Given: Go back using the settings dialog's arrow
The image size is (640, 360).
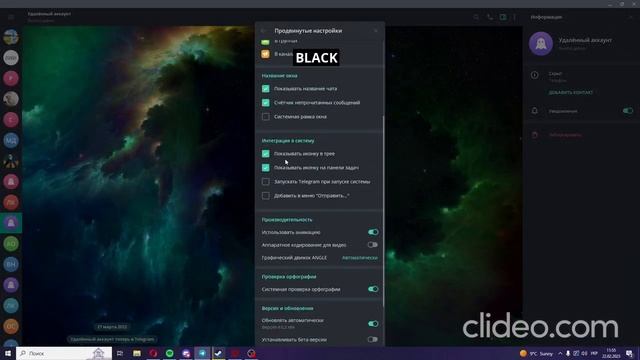Looking at the screenshot, I should (x=263, y=31).
